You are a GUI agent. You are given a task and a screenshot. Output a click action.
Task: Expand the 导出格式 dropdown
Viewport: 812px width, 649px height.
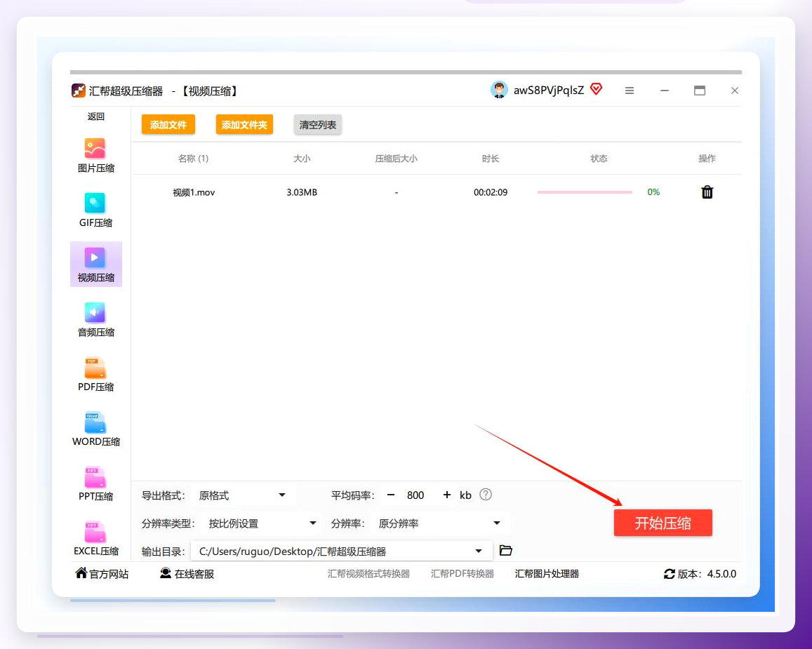244,495
